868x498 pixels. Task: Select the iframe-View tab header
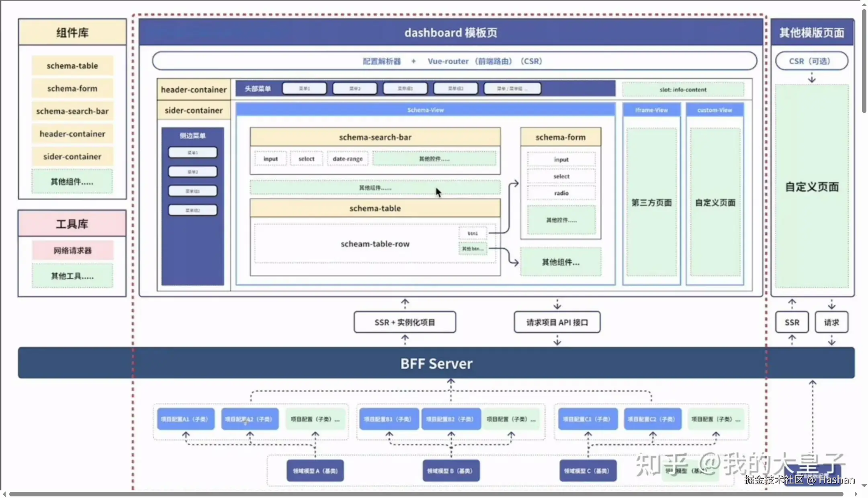651,110
